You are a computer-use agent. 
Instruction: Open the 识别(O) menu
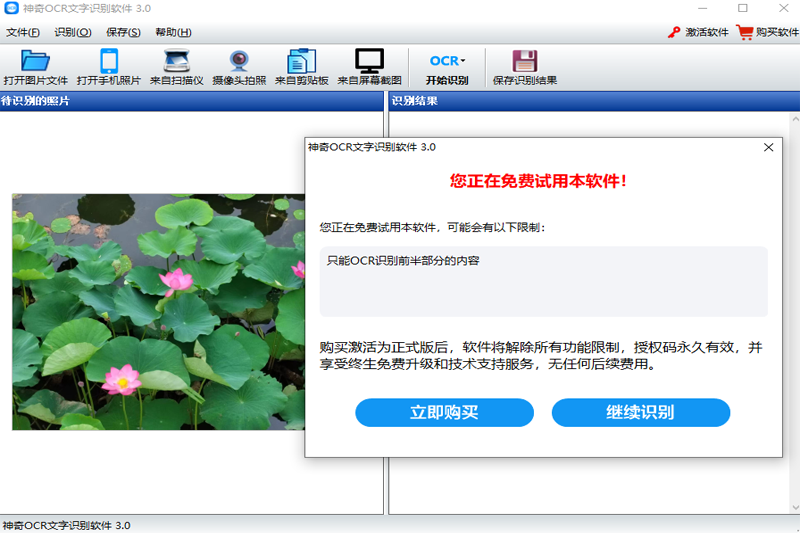[x=72, y=32]
